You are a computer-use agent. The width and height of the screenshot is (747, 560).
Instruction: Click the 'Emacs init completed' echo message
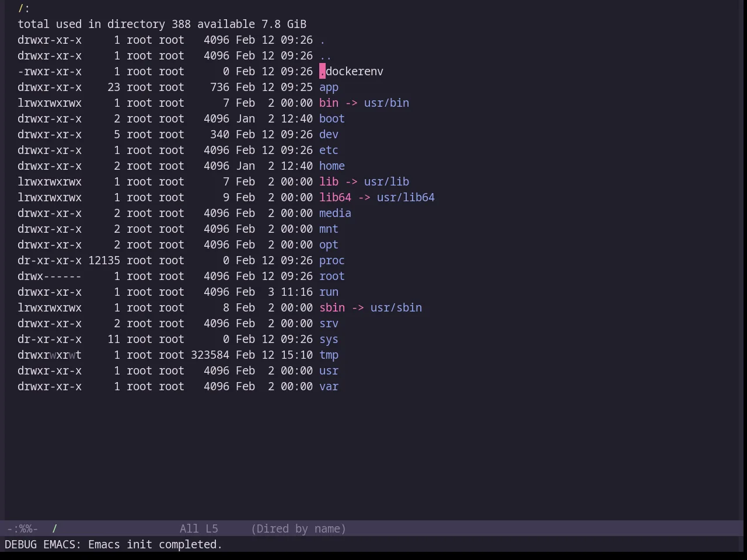[x=155, y=544]
